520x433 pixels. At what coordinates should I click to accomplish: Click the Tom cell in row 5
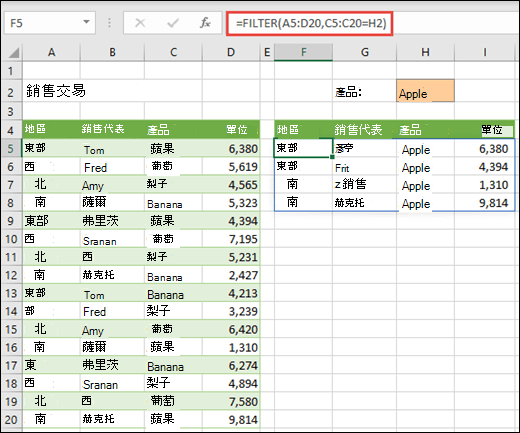coord(112,149)
